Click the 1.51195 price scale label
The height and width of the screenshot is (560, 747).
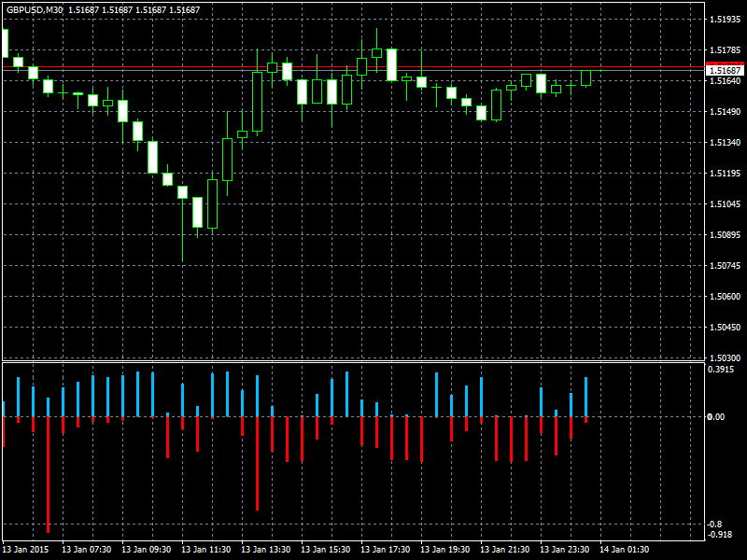(725, 173)
